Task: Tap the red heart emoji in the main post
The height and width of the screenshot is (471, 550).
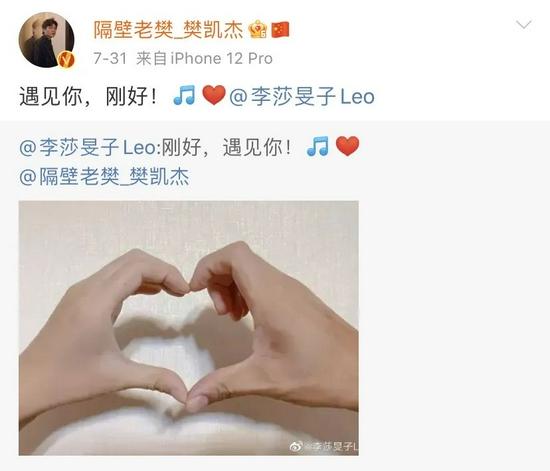Action: [214, 95]
